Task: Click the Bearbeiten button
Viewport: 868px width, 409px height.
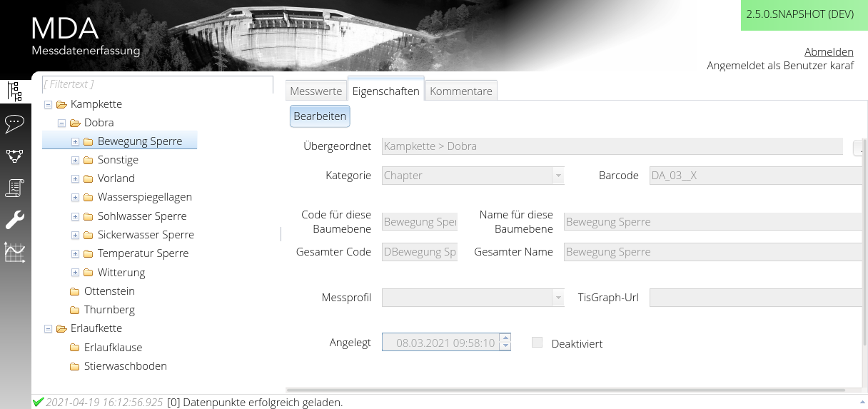Action: (320, 116)
